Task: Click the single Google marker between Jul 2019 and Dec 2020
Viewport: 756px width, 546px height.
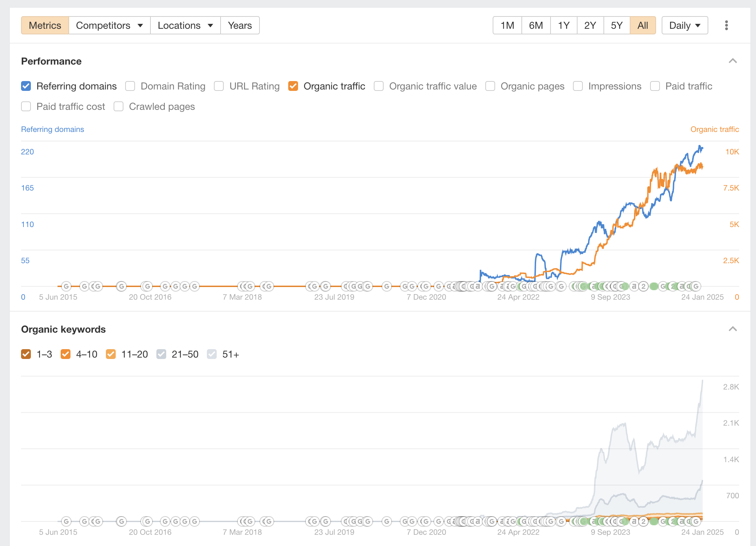Action: 387,286
